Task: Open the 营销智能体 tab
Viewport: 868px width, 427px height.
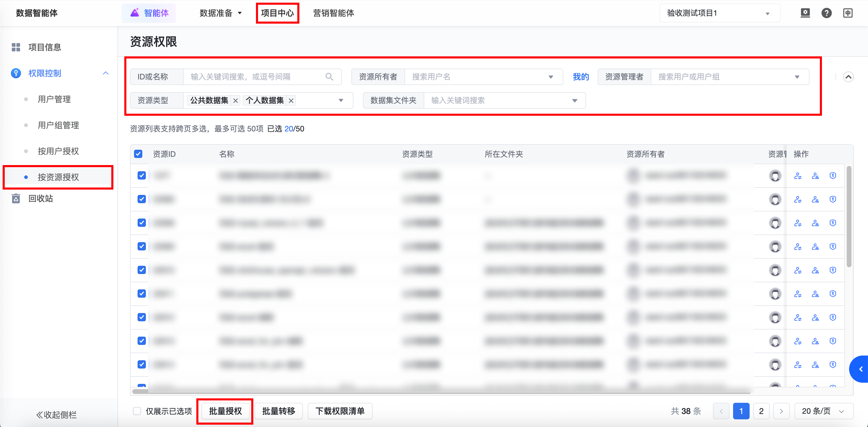Action: pos(333,13)
